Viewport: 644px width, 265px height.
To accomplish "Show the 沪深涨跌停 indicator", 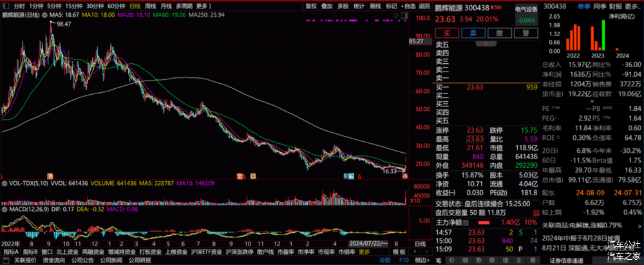I will 240,252.
